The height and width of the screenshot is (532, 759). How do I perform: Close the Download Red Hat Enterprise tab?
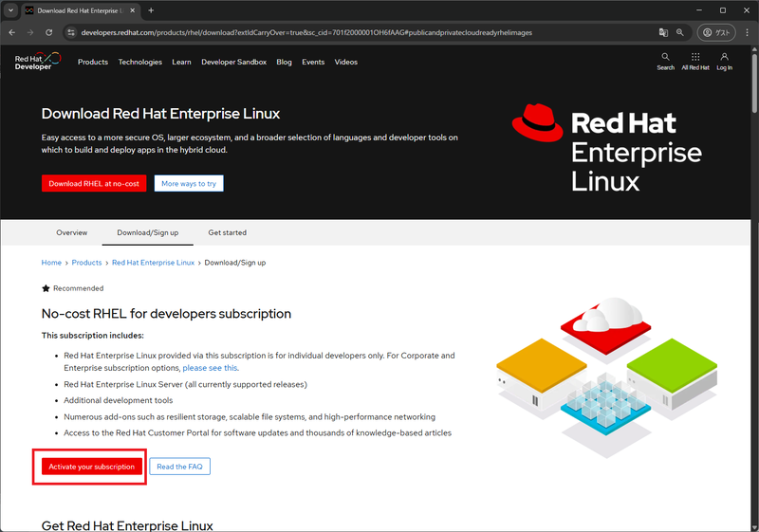tap(133, 10)
